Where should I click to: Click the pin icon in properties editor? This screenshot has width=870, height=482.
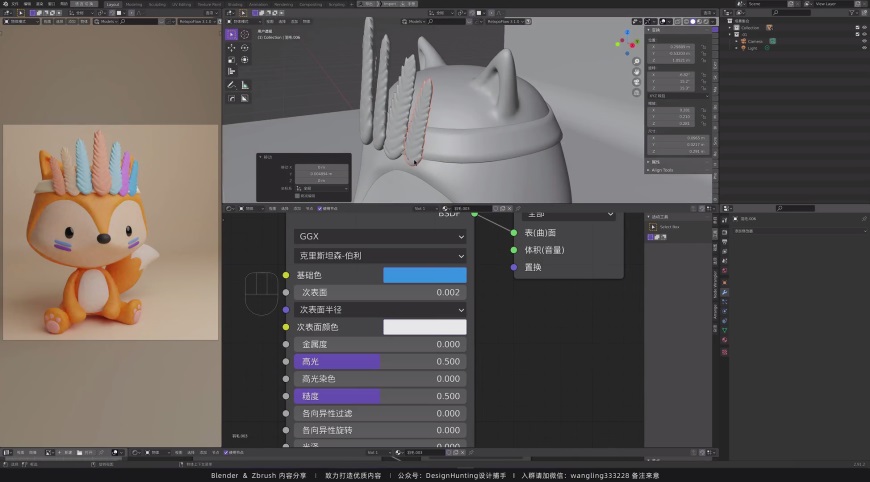pyautogui.click(x=864, y=219)
